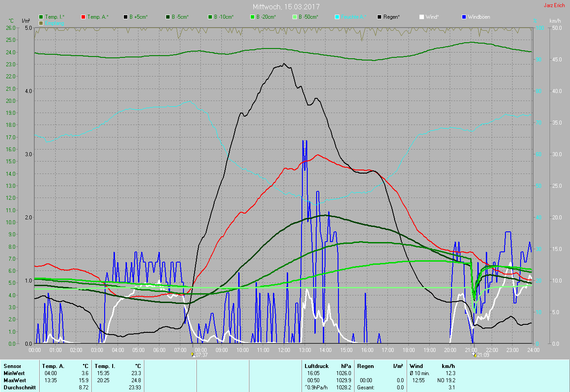Click the date title Mittwoch, 15.03.2017
Image resolution: width=570 pixels, height=392 pixels.
[x=286, y=7]
